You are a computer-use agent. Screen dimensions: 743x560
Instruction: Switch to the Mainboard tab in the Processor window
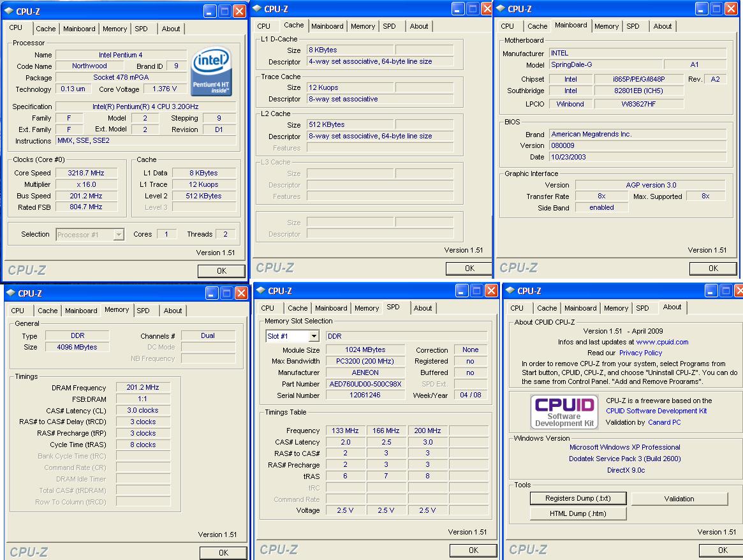(x=79, y=29)
